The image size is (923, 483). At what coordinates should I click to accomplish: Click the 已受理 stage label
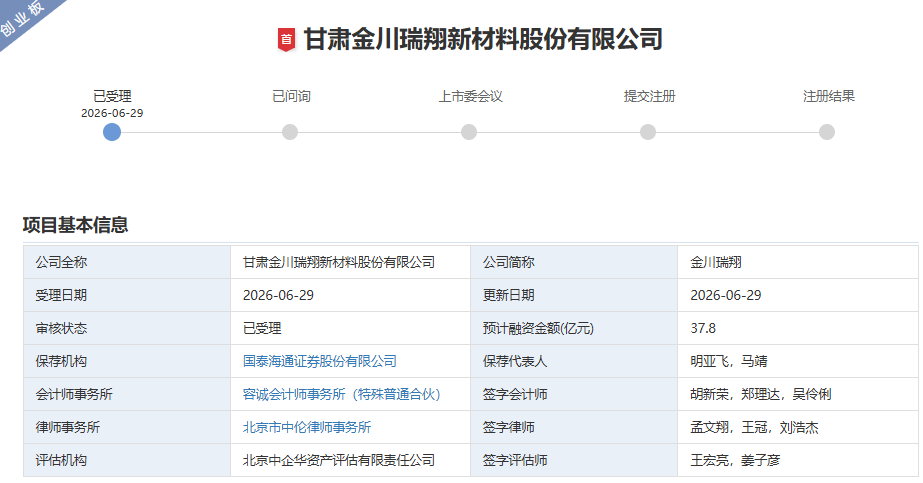[x=112, y=96]
